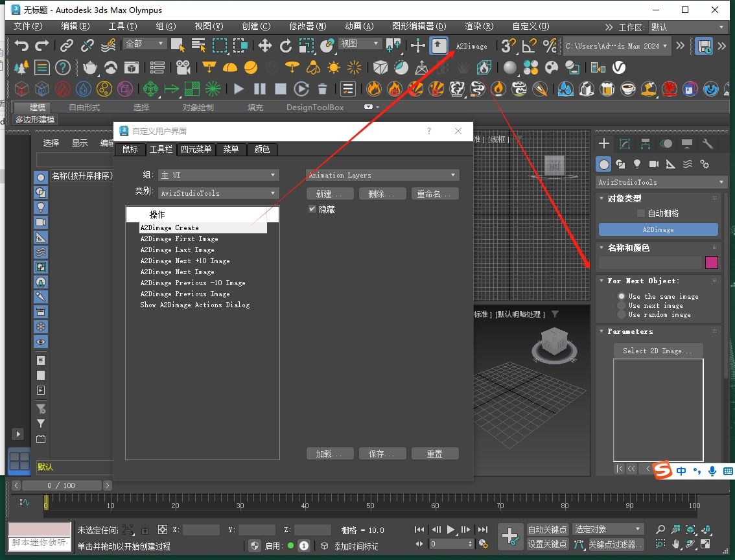Viewport: 735px width, 560px height.
Task: Open the 类别 AvizStudioTools dropdown
Action: pos(218,192)
